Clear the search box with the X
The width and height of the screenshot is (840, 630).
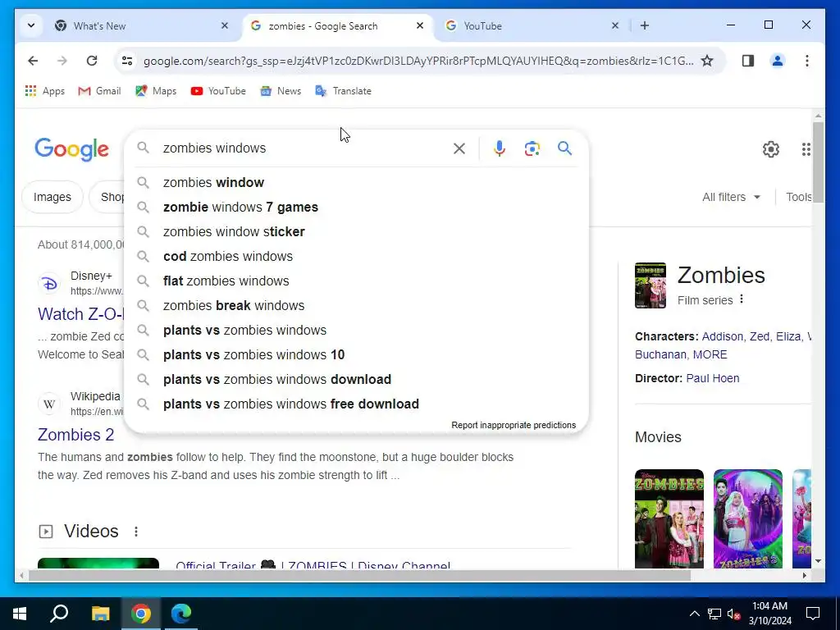(x=459, y=148)
